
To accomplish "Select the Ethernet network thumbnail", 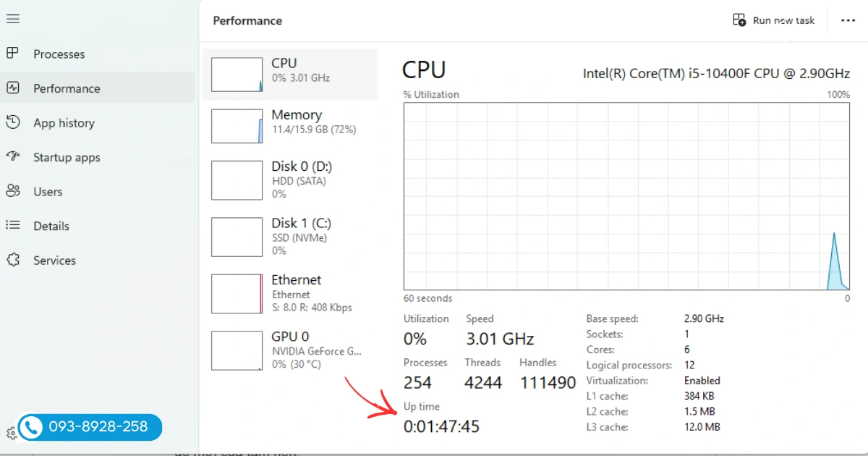I will (237, 294).
